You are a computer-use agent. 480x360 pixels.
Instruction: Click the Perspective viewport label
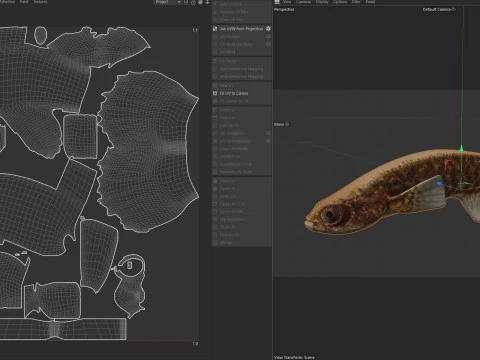coord(284,10)
